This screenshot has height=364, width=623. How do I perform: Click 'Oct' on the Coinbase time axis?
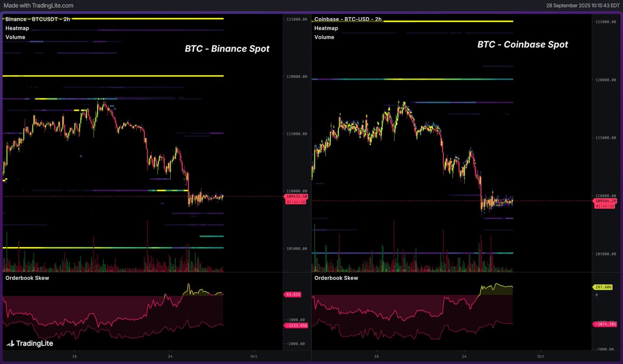pos(540,356)
